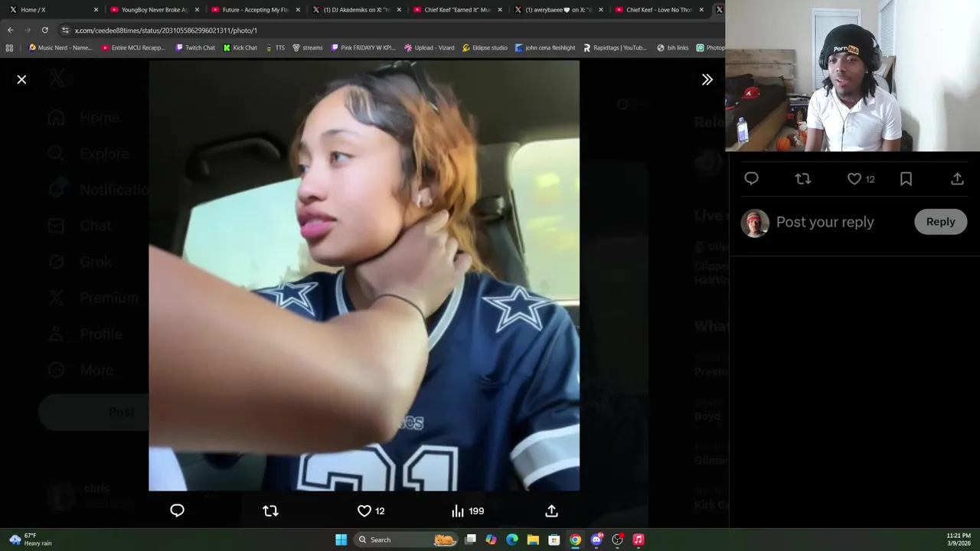Open Microsoft Store from the taskbar

(x=554, y=540)
